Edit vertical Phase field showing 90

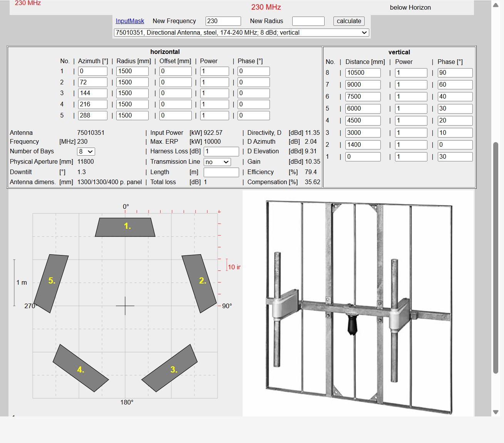click(455, 73)
